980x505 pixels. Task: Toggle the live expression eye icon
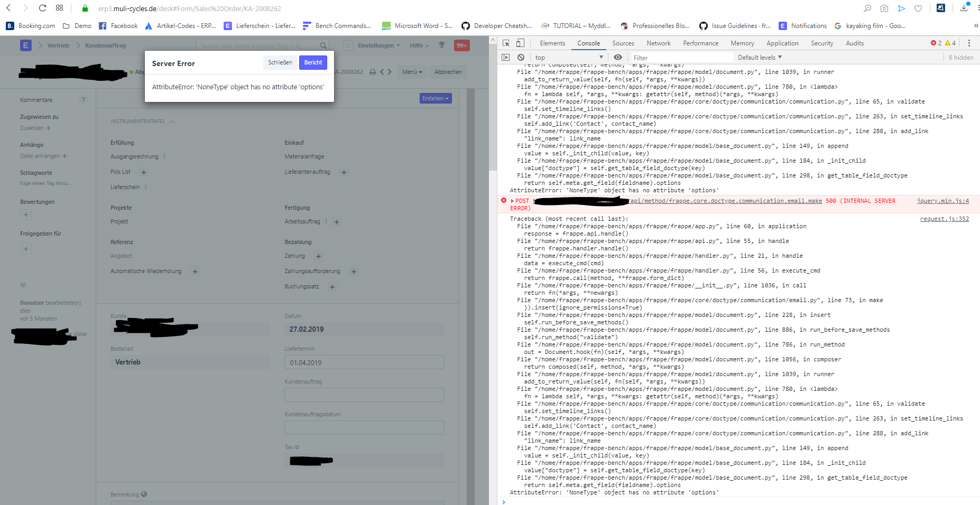618,57
